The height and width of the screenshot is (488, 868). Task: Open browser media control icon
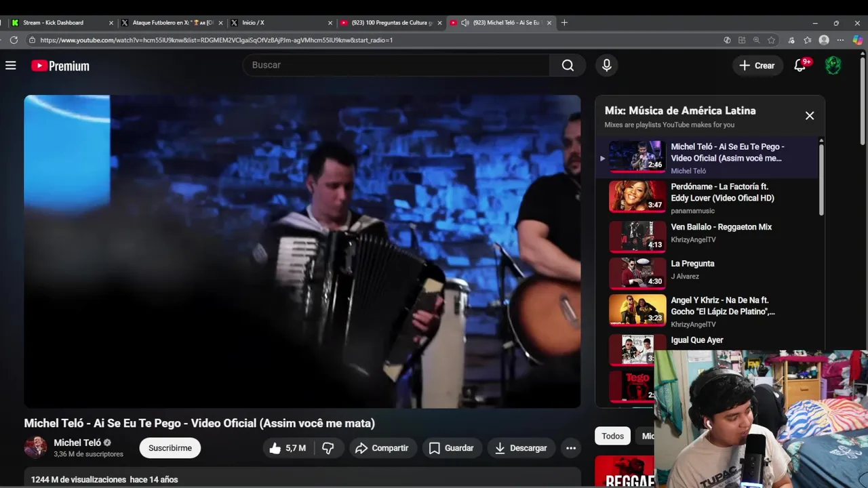pos(791,40)
